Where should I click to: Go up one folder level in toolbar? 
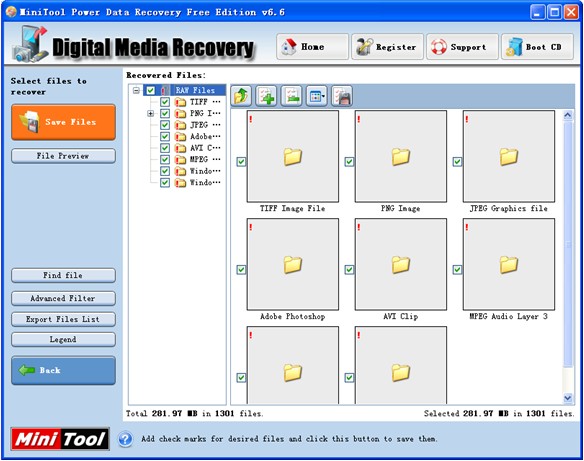pos(241,96)
